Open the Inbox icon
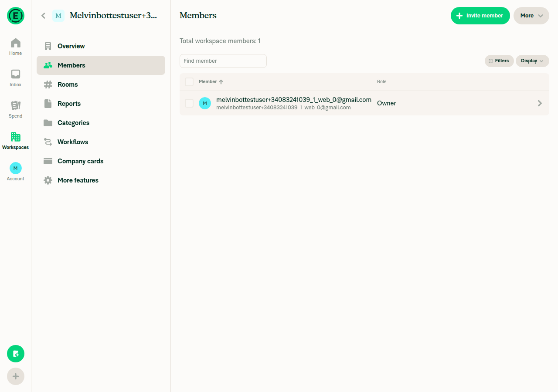Image resolution: width=558 pixels, height=392 pixels. click(16, 74)
